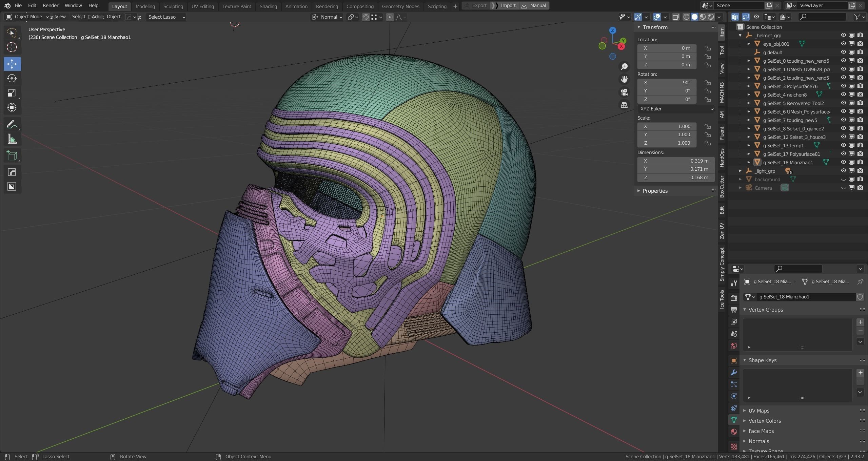Switch to Geometry Nodes workspace tab

pyautogui.click(x=400, y=6)
